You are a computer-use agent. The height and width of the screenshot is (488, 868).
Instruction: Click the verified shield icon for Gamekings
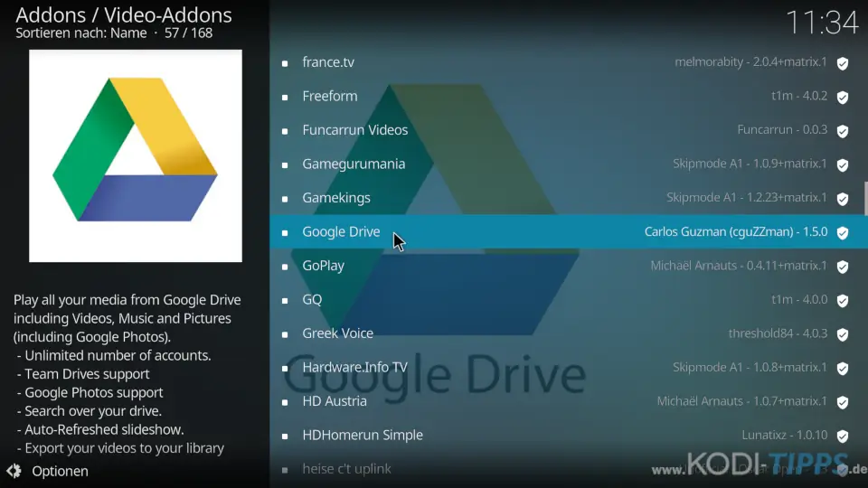843,199
